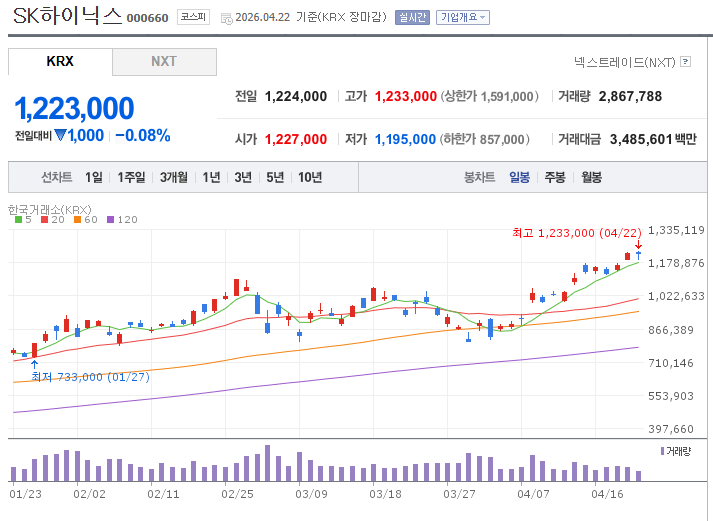Select the 일봉 daily candle option
The width and height of the screenshot is (713, 521).
click(x=519, y=177)
